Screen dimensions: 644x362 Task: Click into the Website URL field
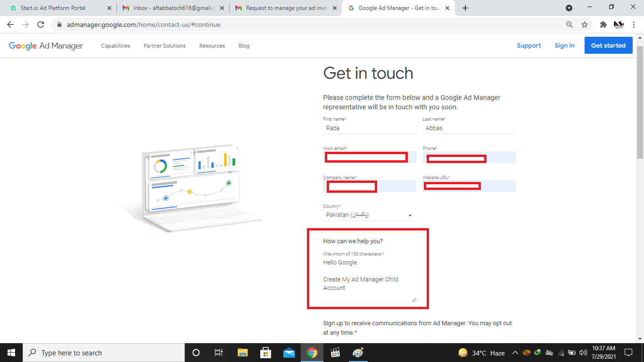pos(469,186)
